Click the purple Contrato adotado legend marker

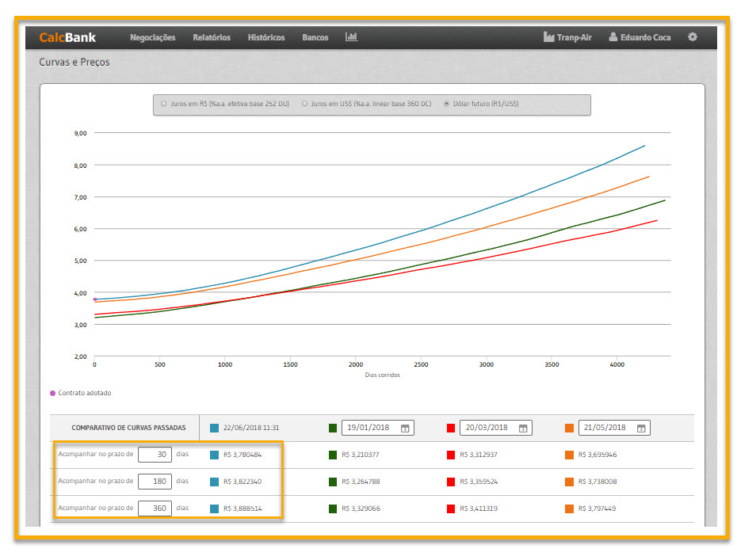pyautogui.click(x=52, y=393)
